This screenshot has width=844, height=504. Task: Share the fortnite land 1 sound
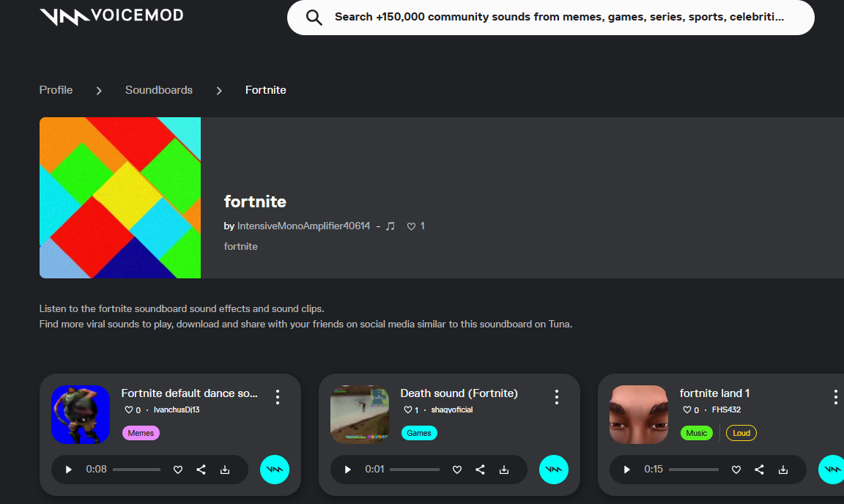pos(760,470)
